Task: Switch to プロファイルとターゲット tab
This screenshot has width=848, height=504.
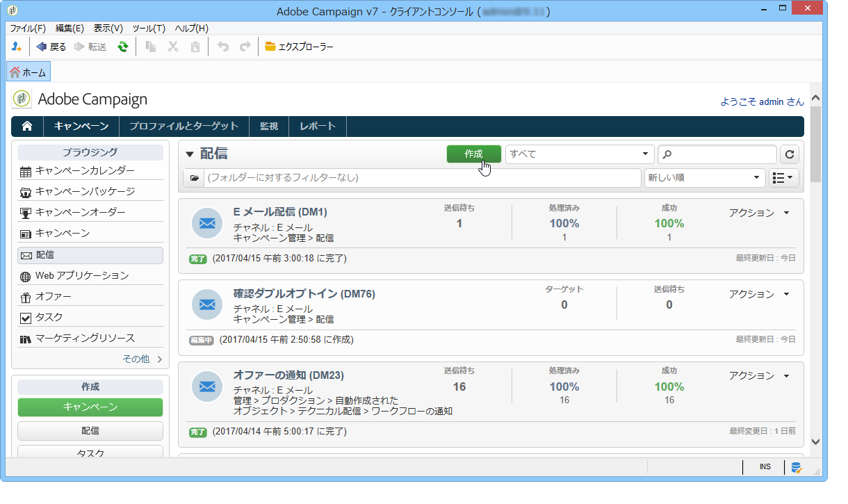Action: pyautogui.click(x=184, y=126)
